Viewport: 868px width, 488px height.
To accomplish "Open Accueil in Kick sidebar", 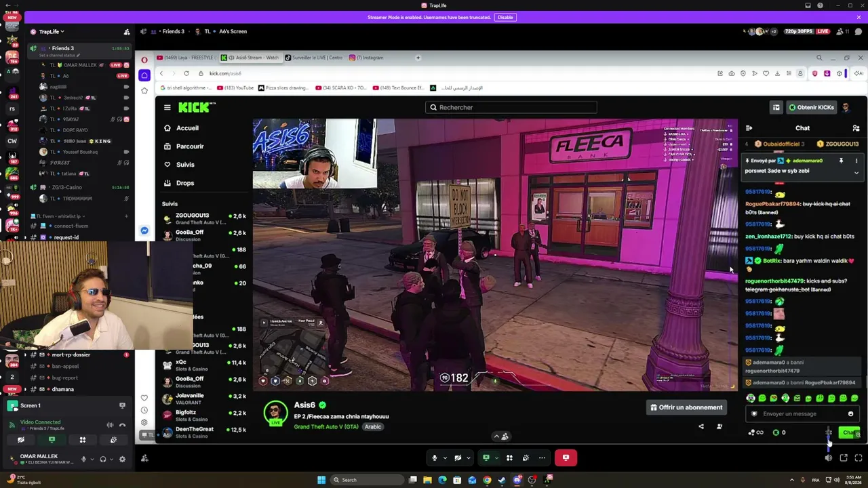I will [182, 128].
